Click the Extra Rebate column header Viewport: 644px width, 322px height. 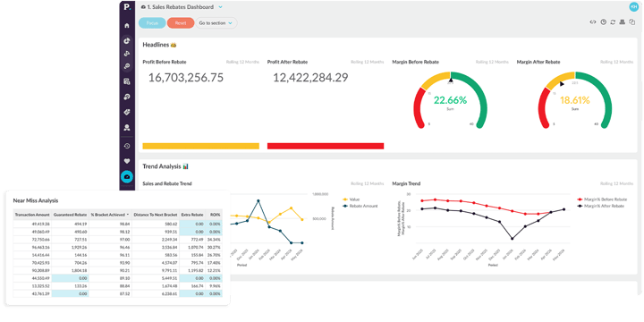pos(191,215)
